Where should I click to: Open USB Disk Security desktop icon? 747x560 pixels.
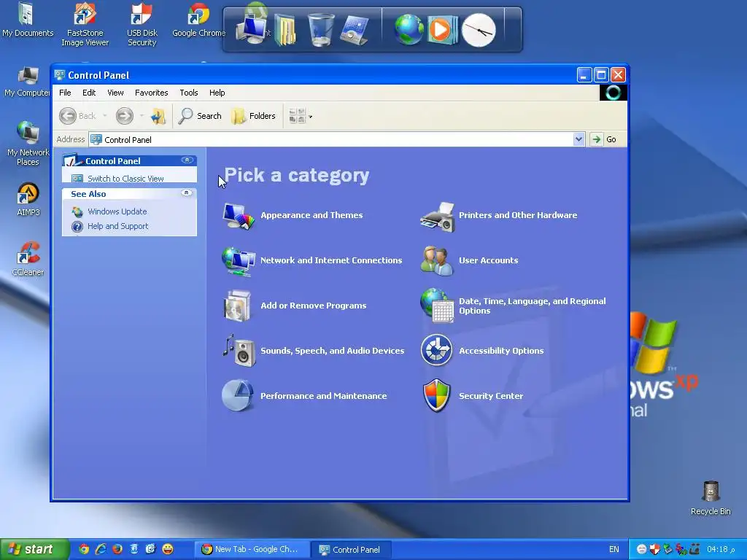[142, 24]
